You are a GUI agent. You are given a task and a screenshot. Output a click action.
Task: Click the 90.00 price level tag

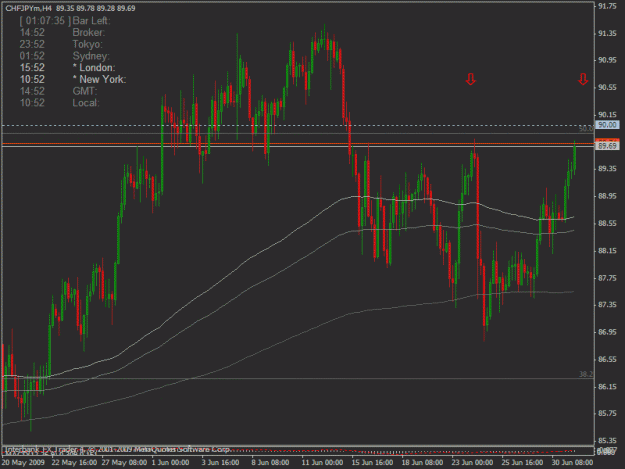607,125
